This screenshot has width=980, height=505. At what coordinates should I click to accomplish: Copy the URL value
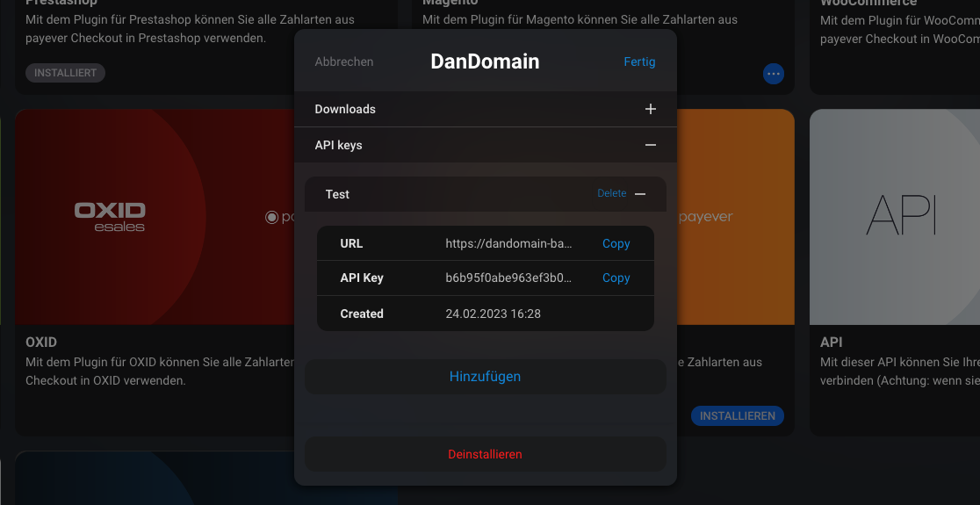pyautogui.click(x=616, y=244)
